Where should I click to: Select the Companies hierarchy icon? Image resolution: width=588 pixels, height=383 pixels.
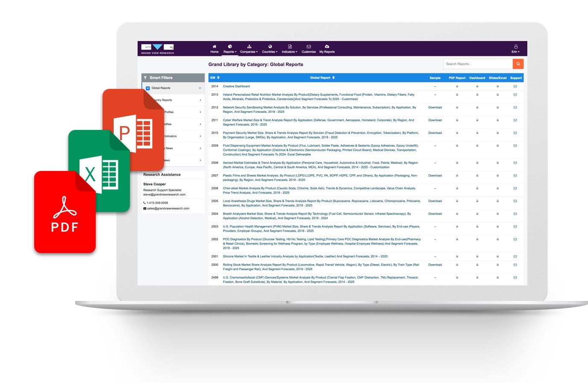[x=249, y=46]
